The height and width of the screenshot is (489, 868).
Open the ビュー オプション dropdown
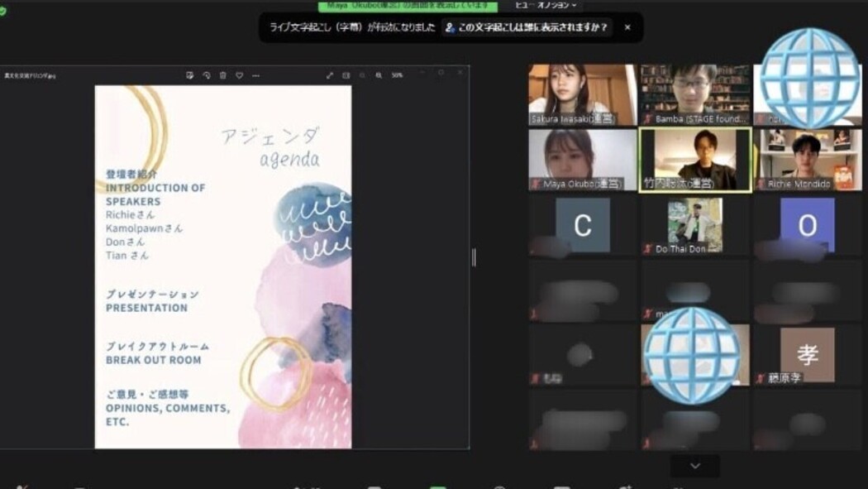pyautogui.click(x=546, y=5)
